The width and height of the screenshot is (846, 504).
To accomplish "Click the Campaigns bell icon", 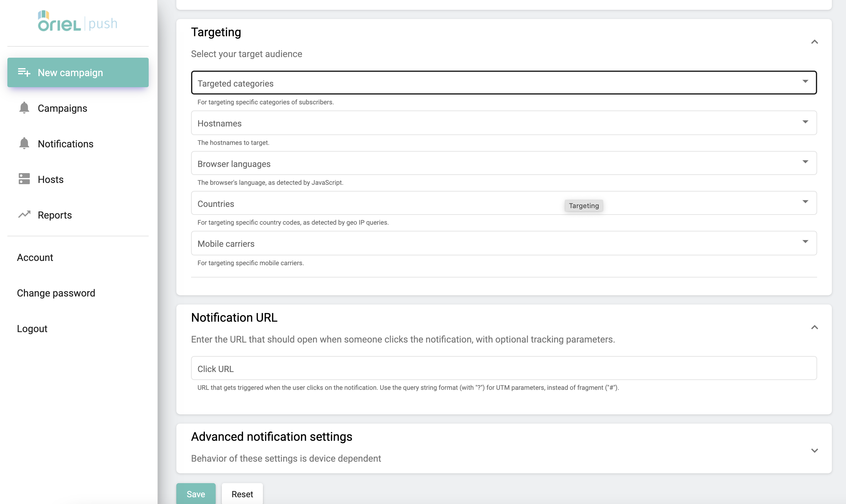I will point(24,108).
